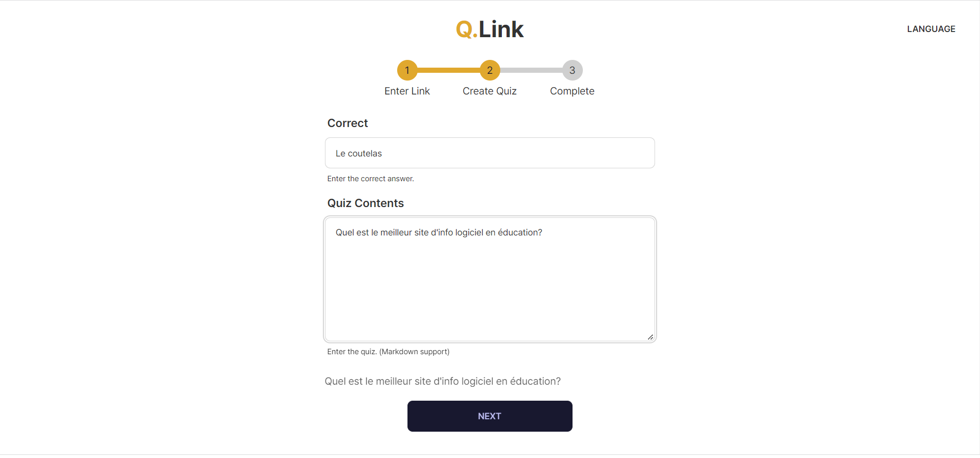
Task: Click the gray progress line between steps 2 and 3
Action: (531, 70)
